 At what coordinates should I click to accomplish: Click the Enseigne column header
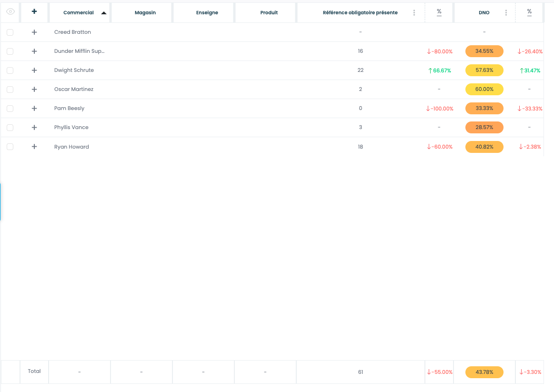click(x=207, y=13)
